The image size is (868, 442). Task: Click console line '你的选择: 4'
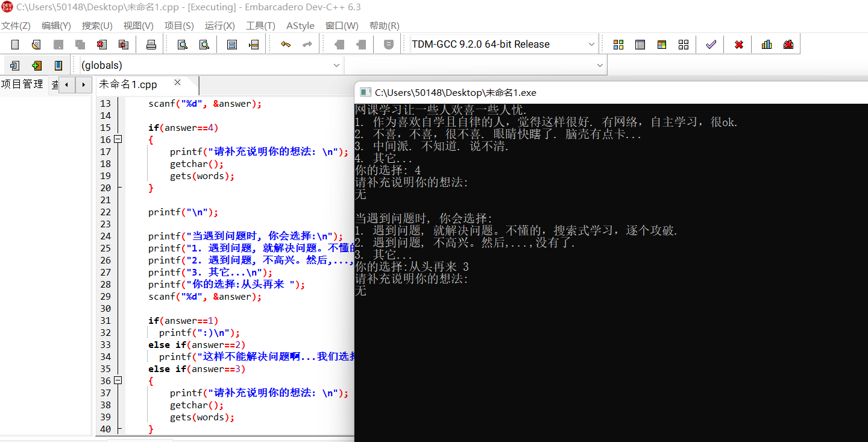coord(388,170)
